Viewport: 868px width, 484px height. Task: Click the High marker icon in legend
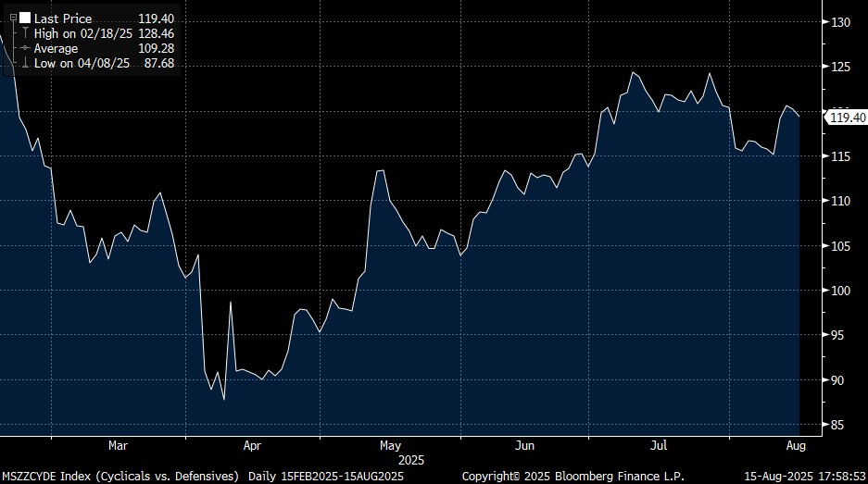[x=25, y=33]
